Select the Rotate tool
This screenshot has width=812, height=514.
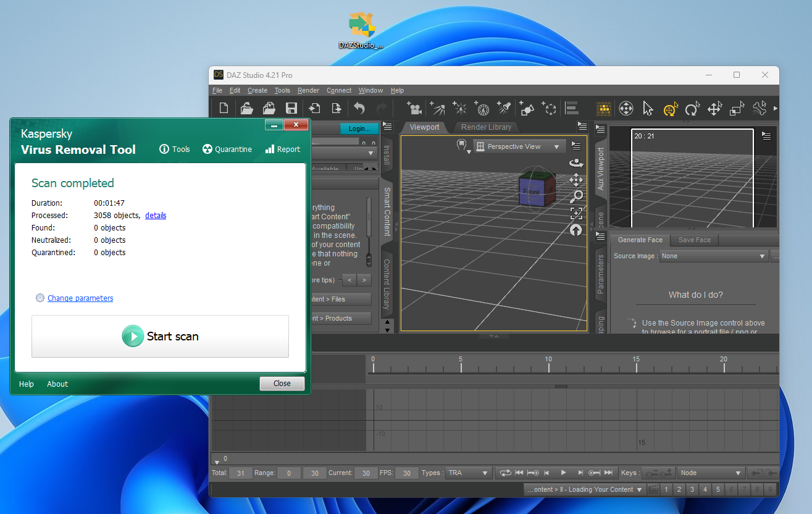[x=693, y=109]
